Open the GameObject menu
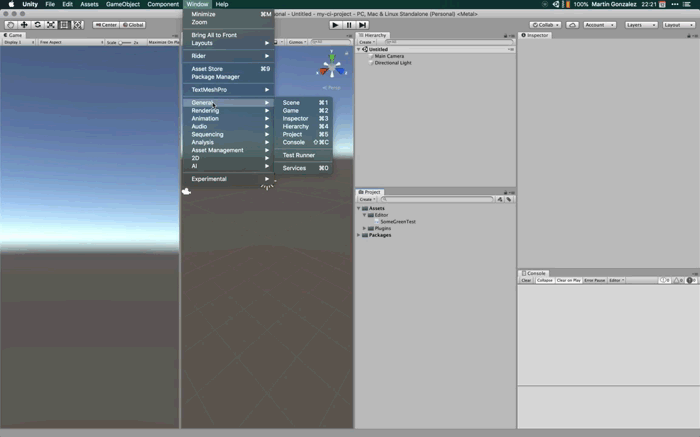The image size is (700, 437). (x=123, y=4)
